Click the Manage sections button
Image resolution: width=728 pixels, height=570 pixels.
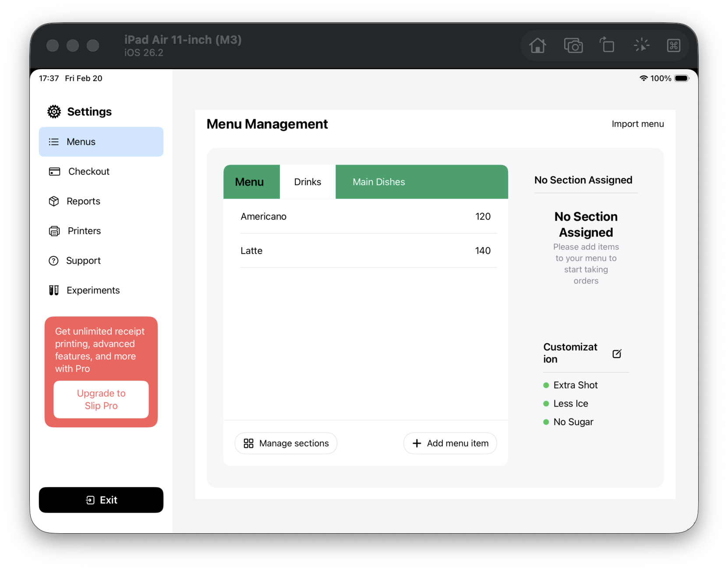click(286, 443)
